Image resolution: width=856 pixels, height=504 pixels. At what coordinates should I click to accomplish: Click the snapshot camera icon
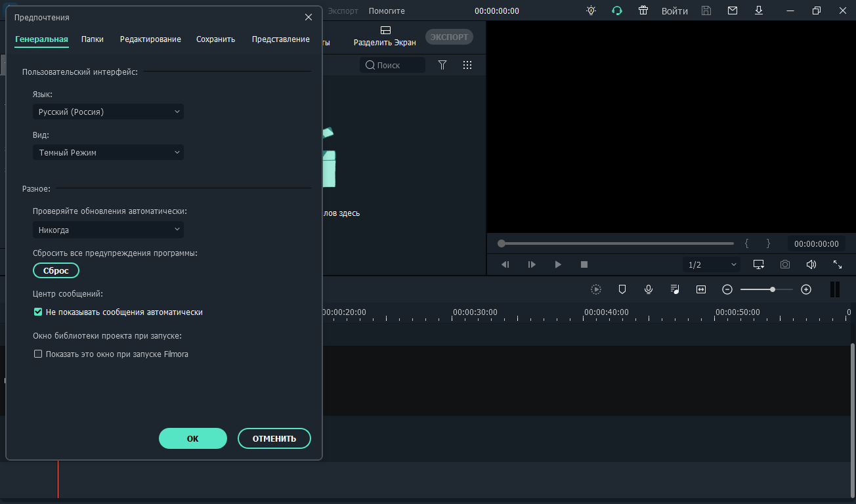pyautogui.click(x=785, y=264)
